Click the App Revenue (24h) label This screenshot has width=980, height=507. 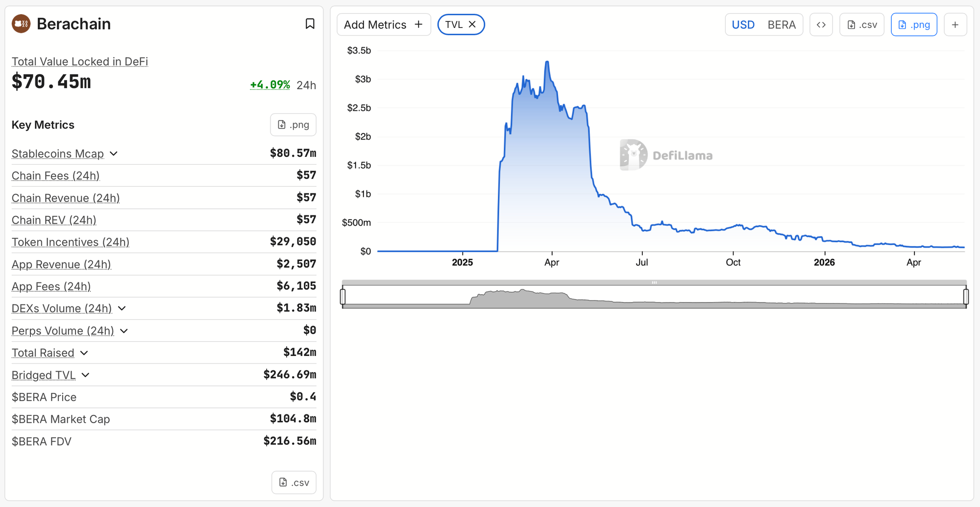tap(61, 264)
